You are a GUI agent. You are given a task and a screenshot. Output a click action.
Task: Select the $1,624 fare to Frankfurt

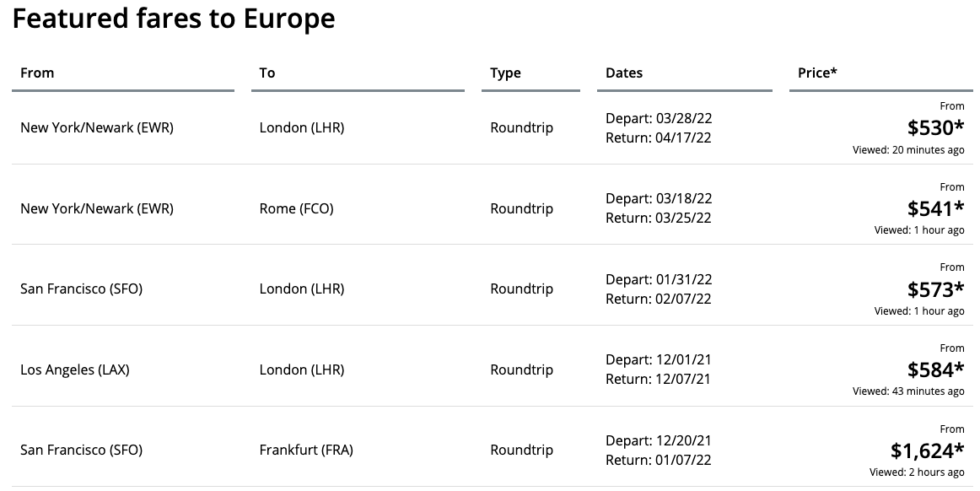[927, 451]
